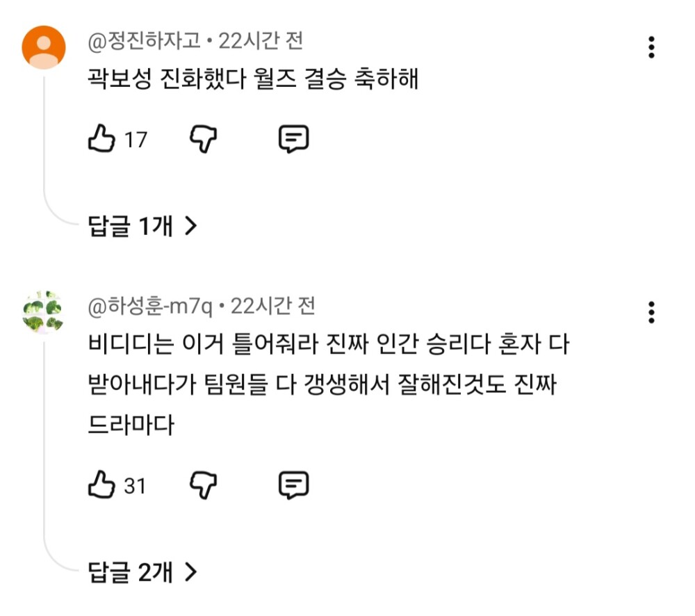Viewport: 695px width, 616px height.
Task: Click the like count number 31
Action: coord(136,485)
